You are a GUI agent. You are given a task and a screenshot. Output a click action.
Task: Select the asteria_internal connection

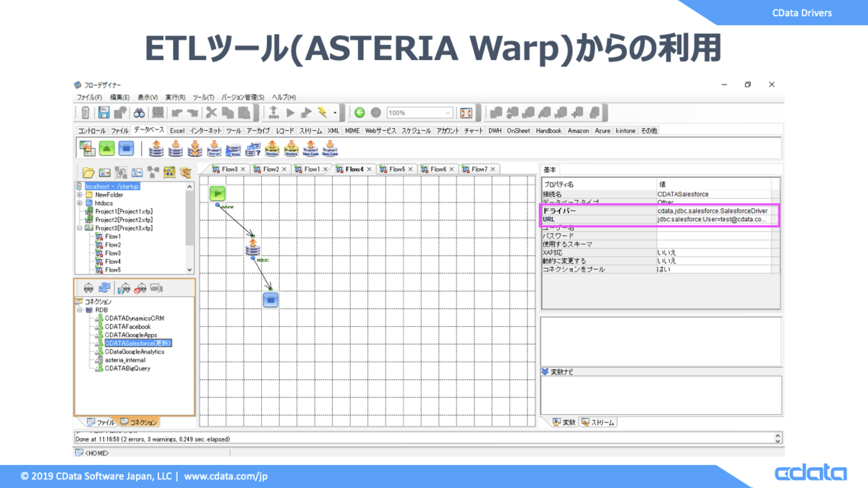click(x=124, y=359)
